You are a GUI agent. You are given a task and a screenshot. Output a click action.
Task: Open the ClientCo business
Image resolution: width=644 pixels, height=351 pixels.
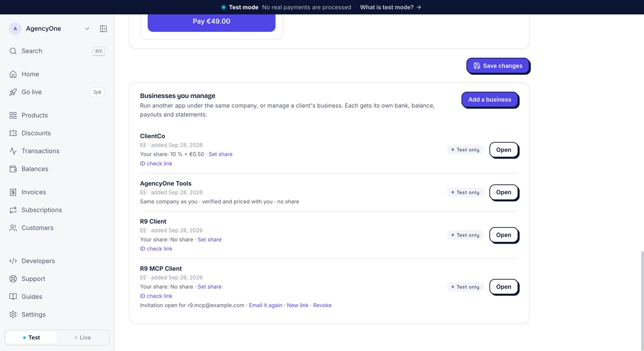pyautogui.click(x=504, y=150)
